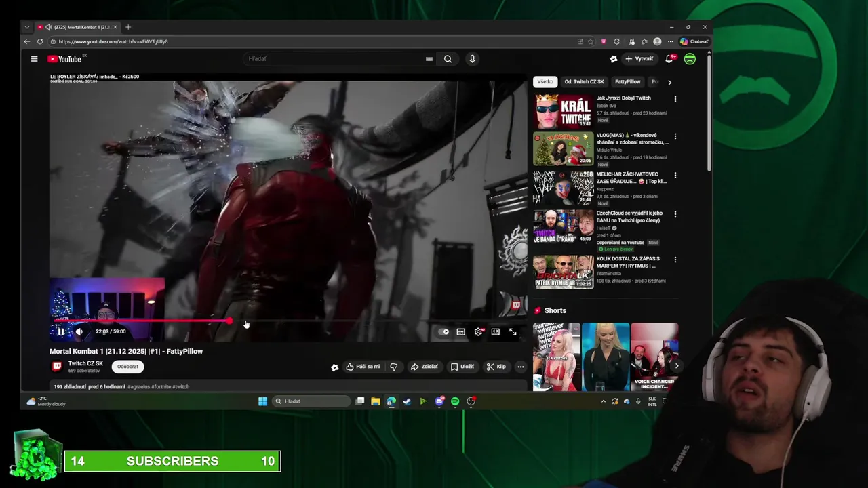
Task: Open the Copilot Chatovať button in browser
Action: [x=694, y=41]
